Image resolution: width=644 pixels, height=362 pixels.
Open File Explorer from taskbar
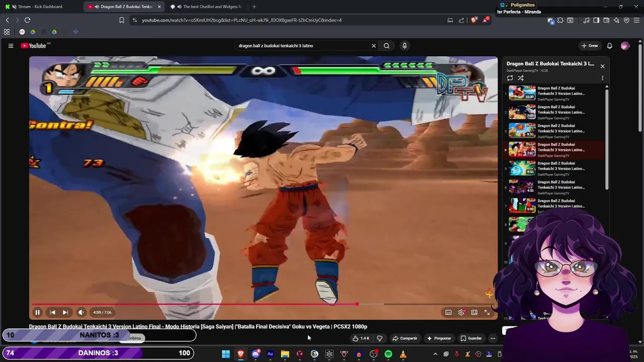[x=285, y=354]
